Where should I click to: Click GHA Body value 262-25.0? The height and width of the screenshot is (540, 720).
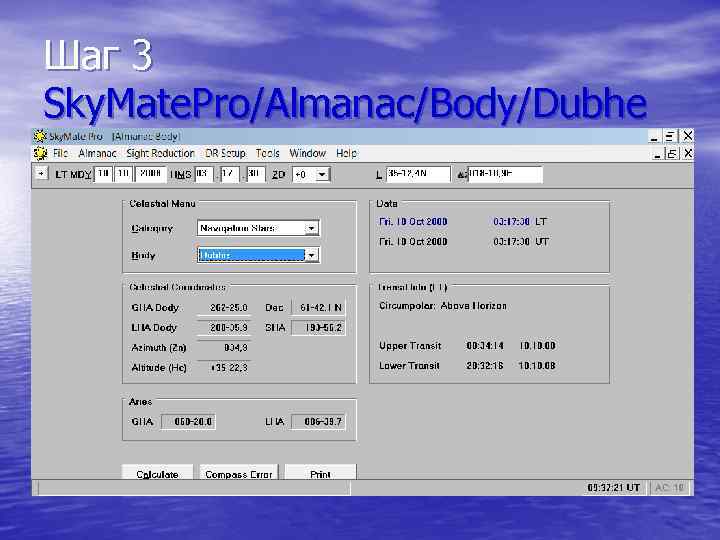225,308
